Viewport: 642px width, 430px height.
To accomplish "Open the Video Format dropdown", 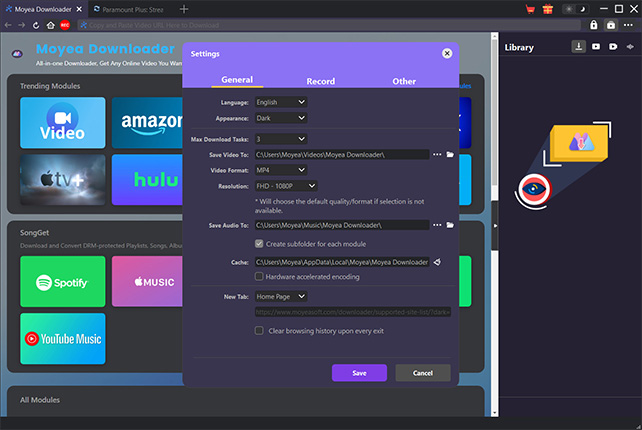I will pyautogui.click(x=281, y=170).
